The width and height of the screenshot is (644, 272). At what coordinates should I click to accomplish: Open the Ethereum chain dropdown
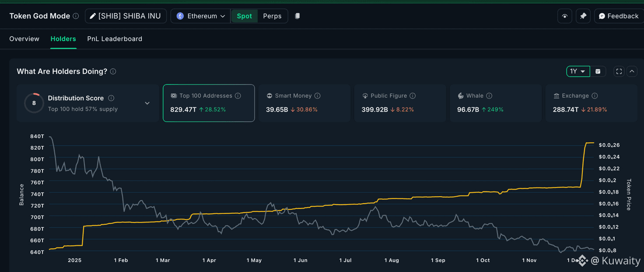click(x=201, y=16)
